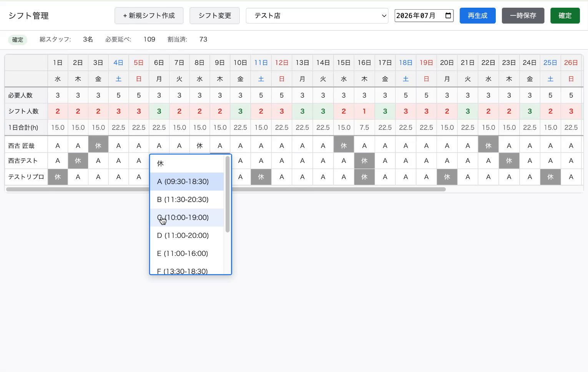
Task: Open テストリプロ's 休 cell on 25日
Action: [550, 177]
